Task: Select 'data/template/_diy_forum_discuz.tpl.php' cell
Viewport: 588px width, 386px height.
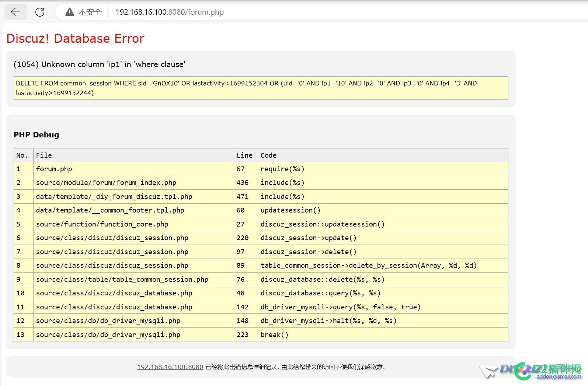Action: pyautogui.click(x=133, y=197)
